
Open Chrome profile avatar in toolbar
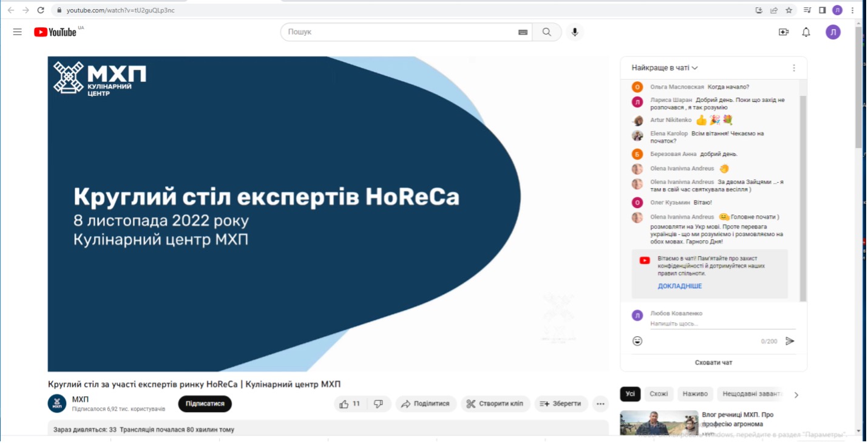(x=838, y=10)
